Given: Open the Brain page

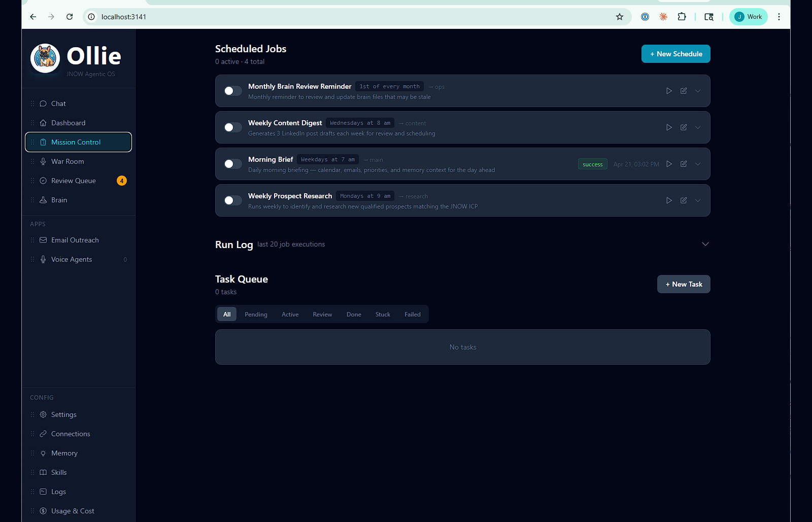Looking at the screenshot, I should [78, 200].
